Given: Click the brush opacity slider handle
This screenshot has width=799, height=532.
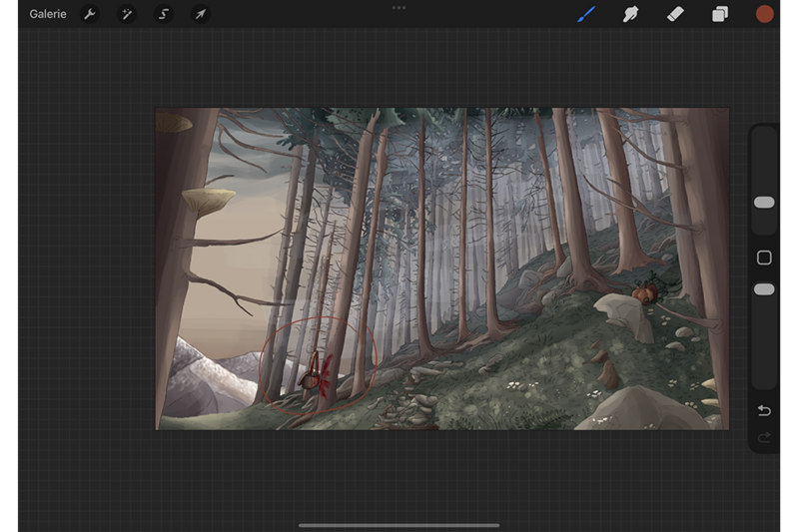Looking at the screenshot, I should [x=764, y=289].
